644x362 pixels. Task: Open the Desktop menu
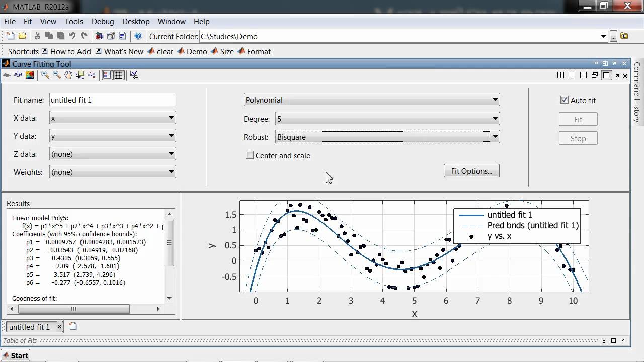click(x=136, y=22)
